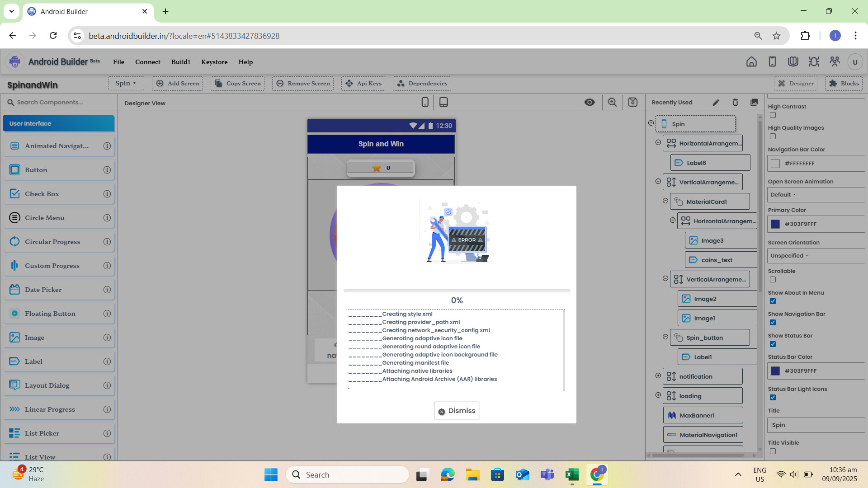Click the home icon in header
Image resolution: width=868 pixels, height=488 pixels.
751,62
